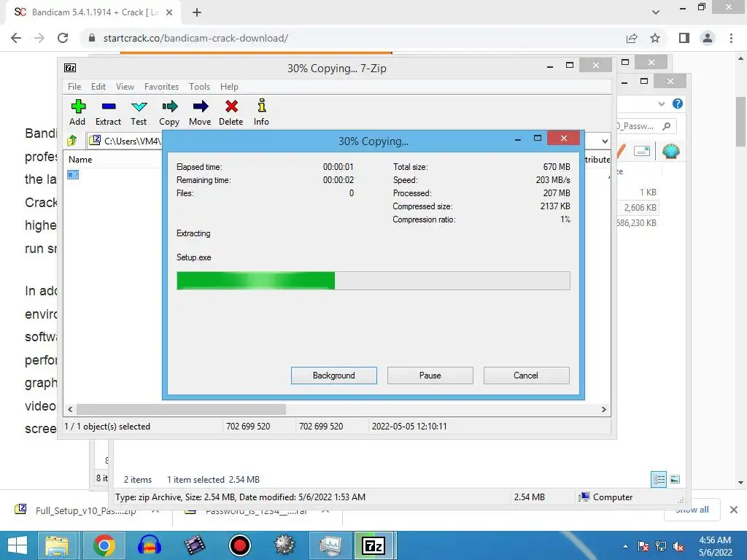
Task: Open the Edit menu in 7-Zip
Action: [98, 87]
